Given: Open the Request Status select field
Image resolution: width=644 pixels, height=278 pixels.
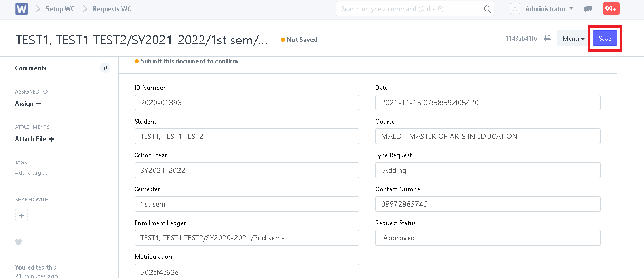Looking at the screenshot, I should (x=488, y=238).
